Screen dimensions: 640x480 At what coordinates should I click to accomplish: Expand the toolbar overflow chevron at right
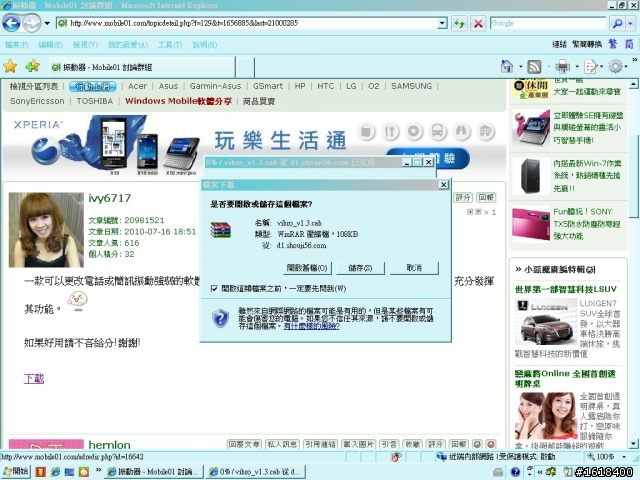[x=635, y=60]
